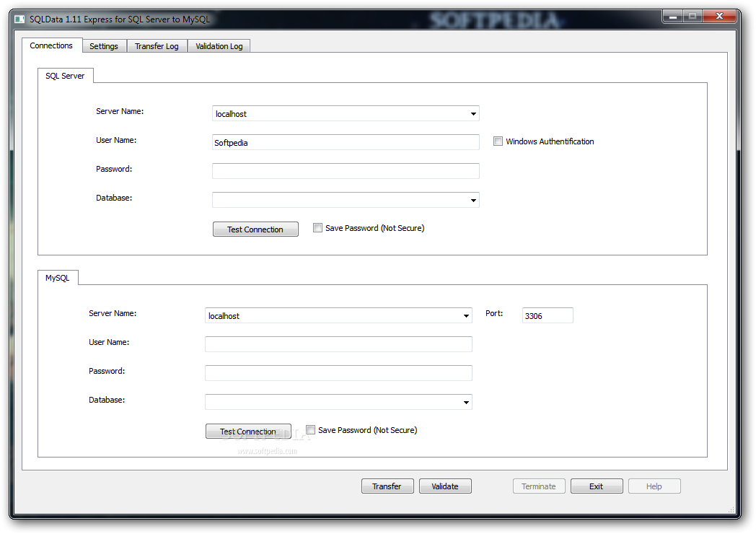The height and width of the screenshot is (534, 756).
Task: Close the SQLData window
Action: [719, 17]
